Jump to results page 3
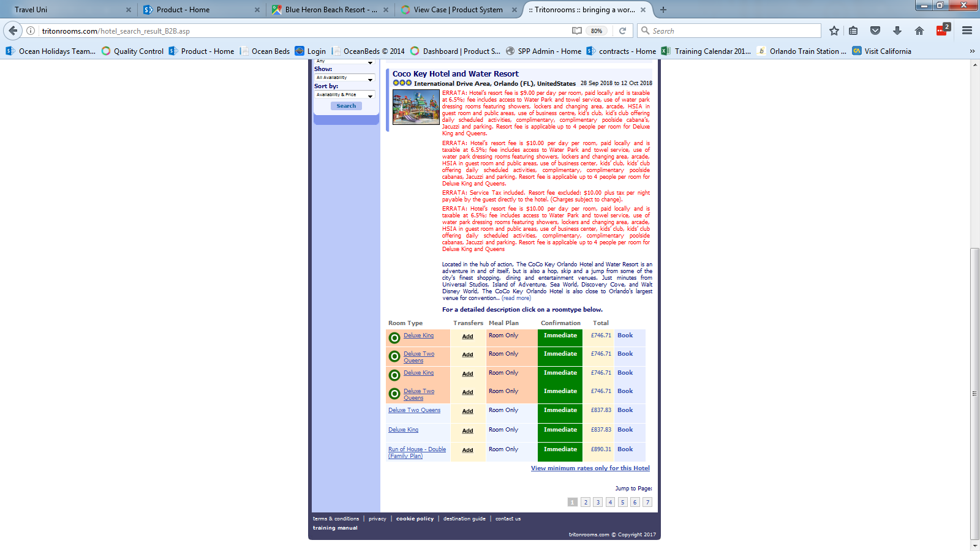This screenshot has width=980, height=551. [598, 502]
